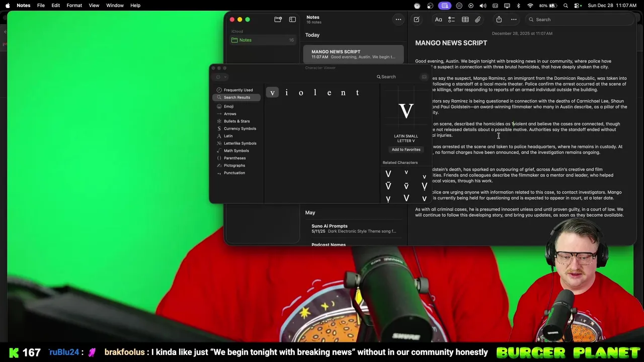Select character 'n' in search results
Viewport: 644px width, 362px height.
tap(343, 93)
